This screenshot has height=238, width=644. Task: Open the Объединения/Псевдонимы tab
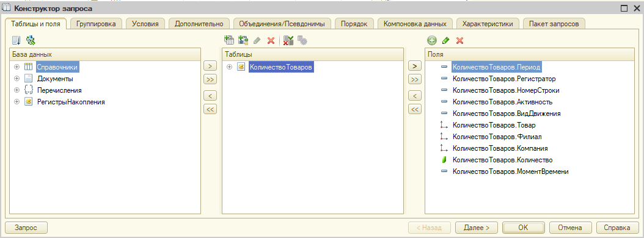point(282,24)
